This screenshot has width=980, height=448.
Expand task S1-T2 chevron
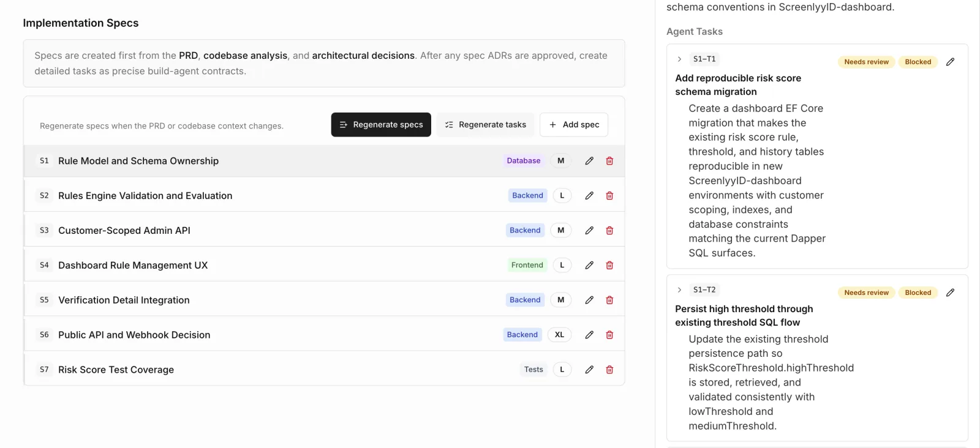point(679,290)
